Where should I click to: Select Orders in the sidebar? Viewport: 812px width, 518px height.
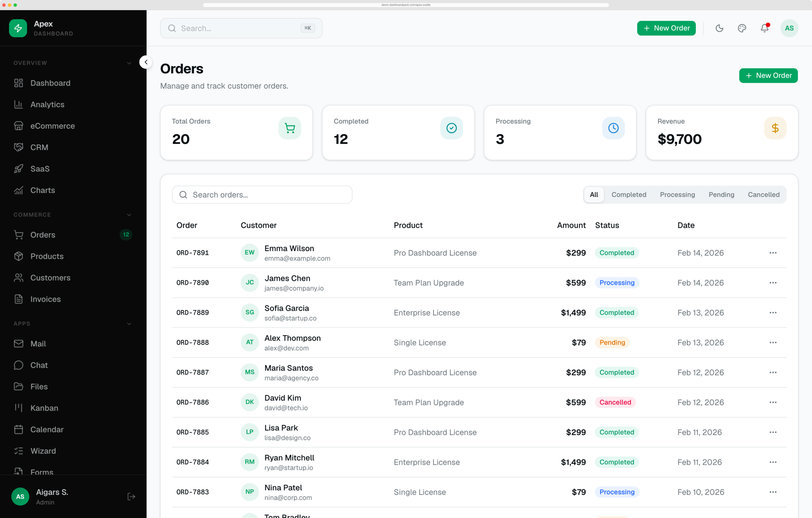pyautogui.click(x=73, y=235)
